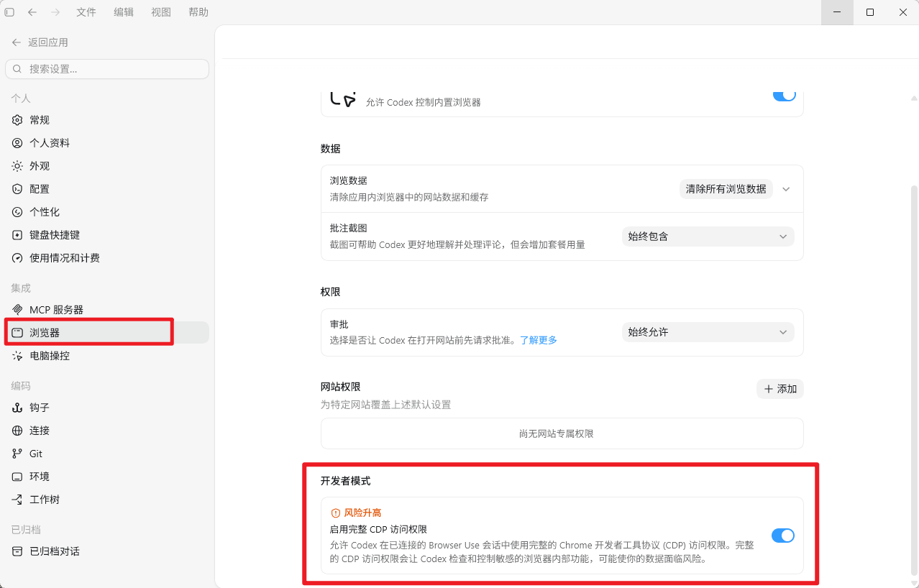Click the 环境 monitor icon

(x=17, y=477)
